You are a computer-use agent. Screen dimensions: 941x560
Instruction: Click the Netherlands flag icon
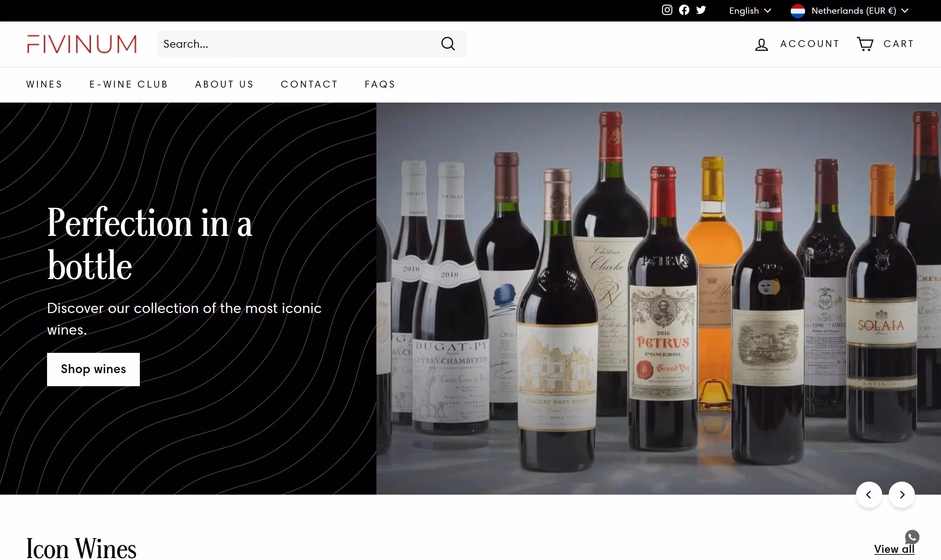798,11
